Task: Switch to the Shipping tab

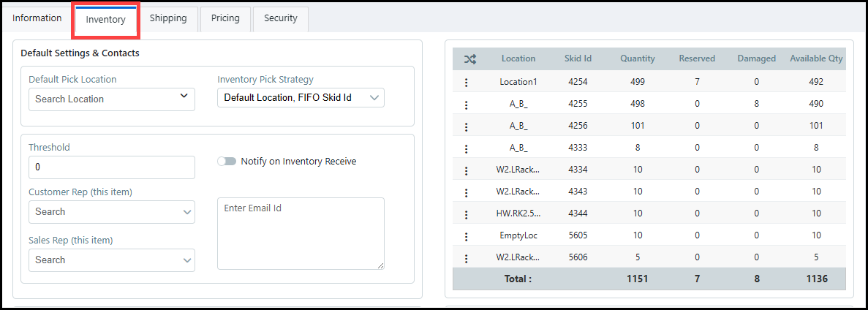Action: coord(168,18)
